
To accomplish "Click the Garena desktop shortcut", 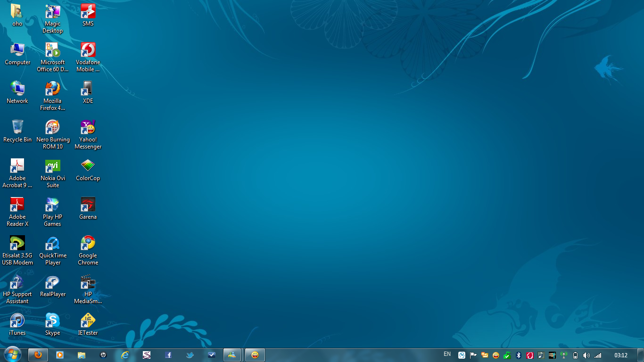I will click(88, 205).
